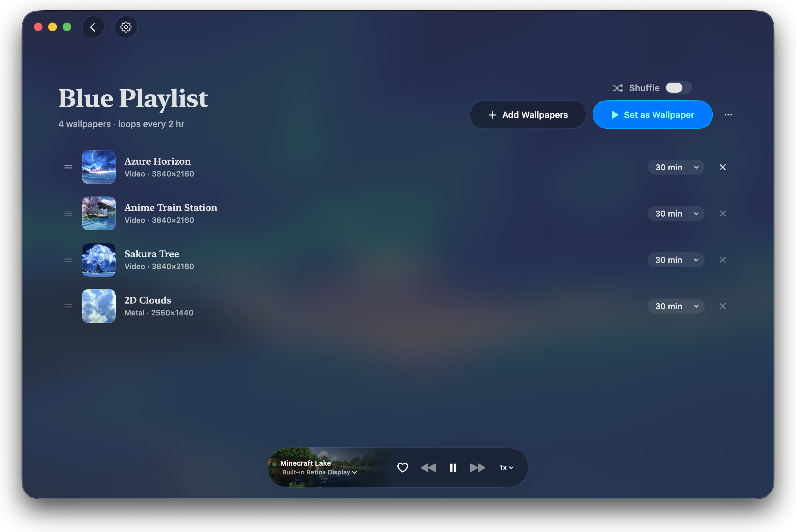
Task: Grab the reorder handle for 2D Clouds
Action: (68, 306)
